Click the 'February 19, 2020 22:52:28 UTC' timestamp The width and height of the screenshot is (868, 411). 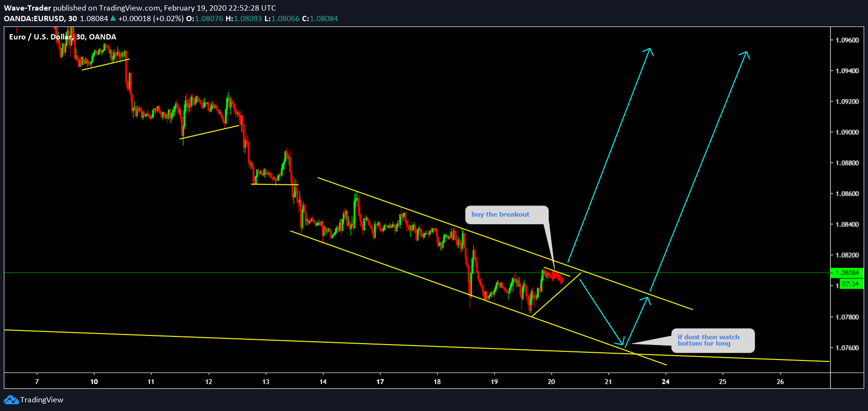pyautogui.click(x=220, y=8)
